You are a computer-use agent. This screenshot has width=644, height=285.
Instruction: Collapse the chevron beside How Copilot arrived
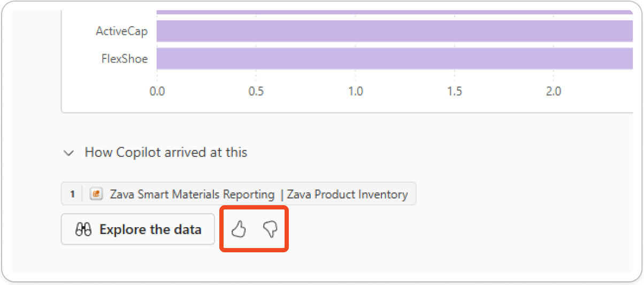[x=68, y=153]
